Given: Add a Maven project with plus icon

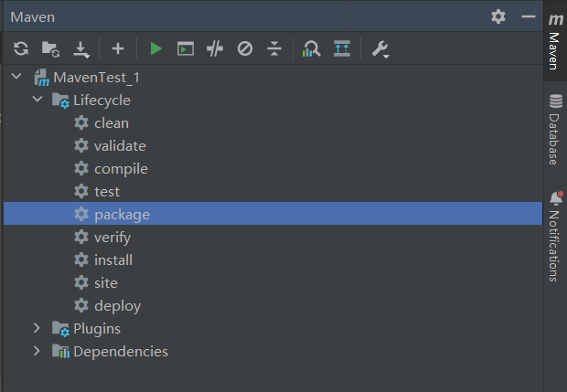Looking at the screenshot, I should pos(117,48).
